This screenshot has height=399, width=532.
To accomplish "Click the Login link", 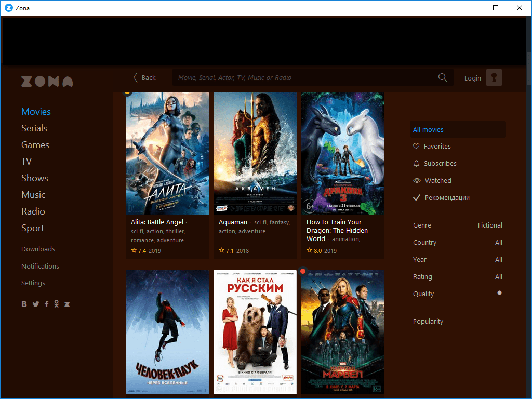I will 472,78.
